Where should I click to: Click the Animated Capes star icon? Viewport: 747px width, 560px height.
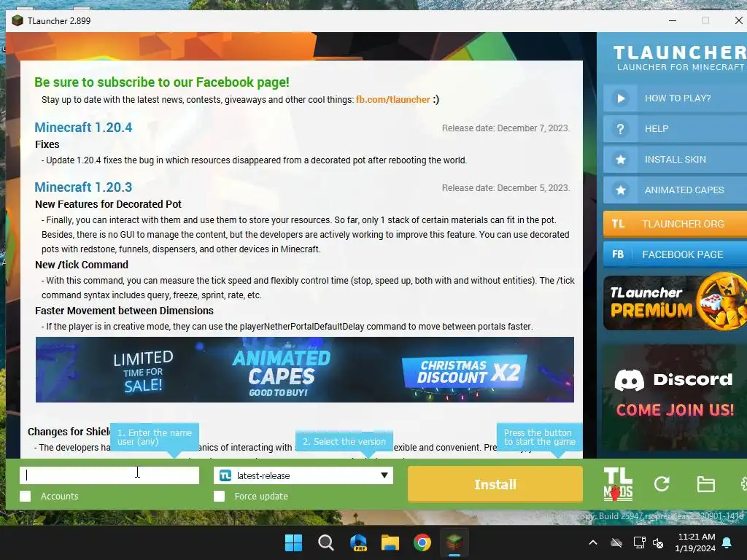click(620, 190)
